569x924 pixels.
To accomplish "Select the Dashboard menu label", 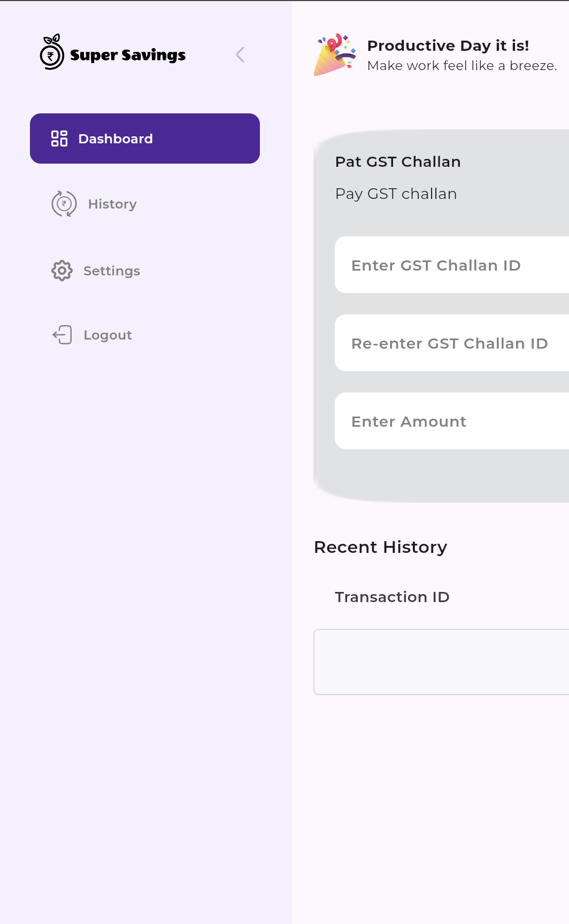I will [116, 139].
